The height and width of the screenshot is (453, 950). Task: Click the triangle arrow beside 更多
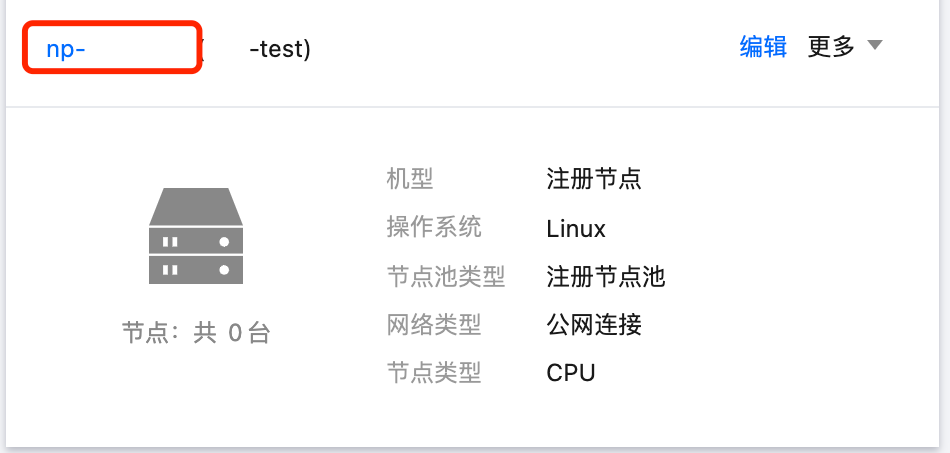point(875,46)
